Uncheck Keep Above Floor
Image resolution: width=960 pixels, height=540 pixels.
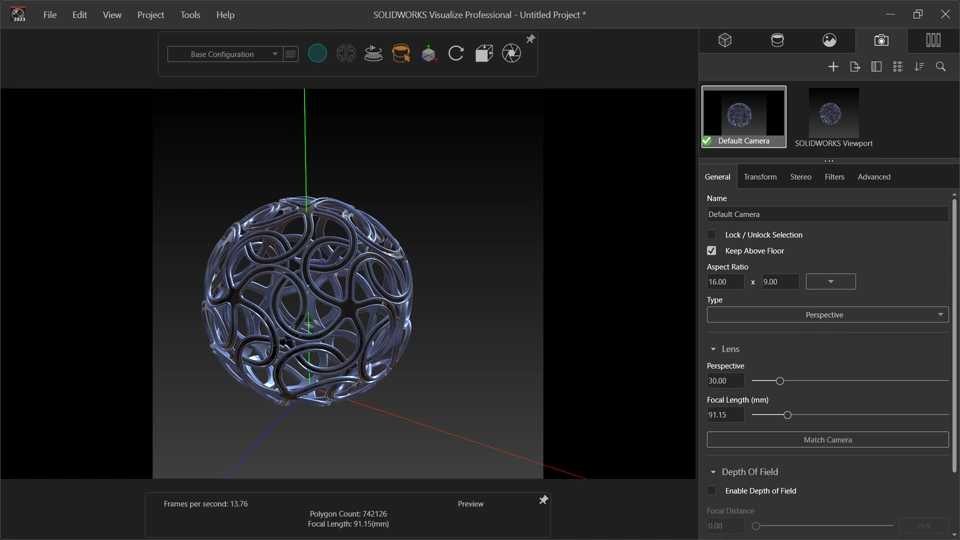[712, 251]
